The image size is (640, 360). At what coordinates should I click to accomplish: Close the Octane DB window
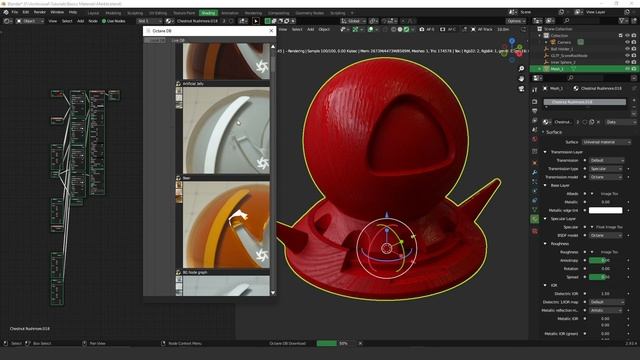(x=271, y=31)
